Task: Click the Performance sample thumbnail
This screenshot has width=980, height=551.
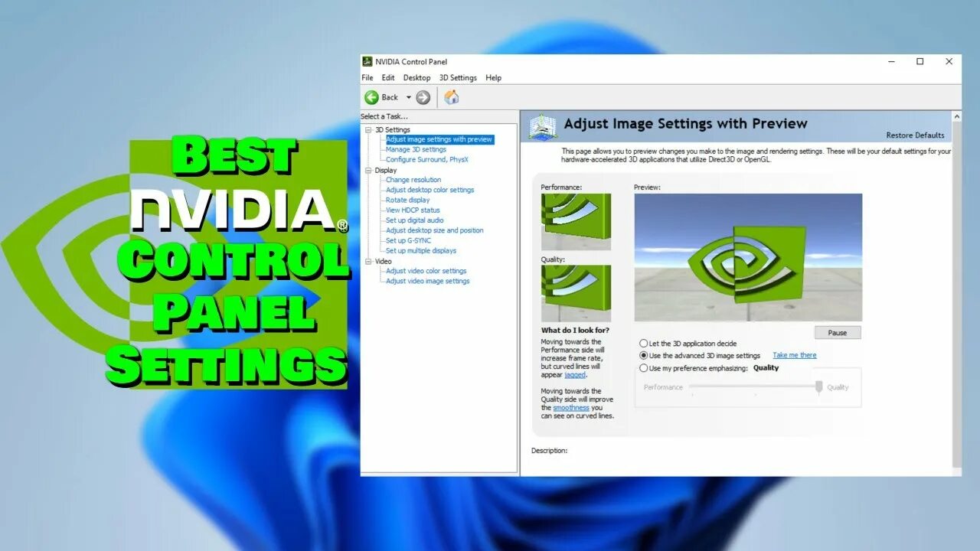Action: tap(576, 222)
